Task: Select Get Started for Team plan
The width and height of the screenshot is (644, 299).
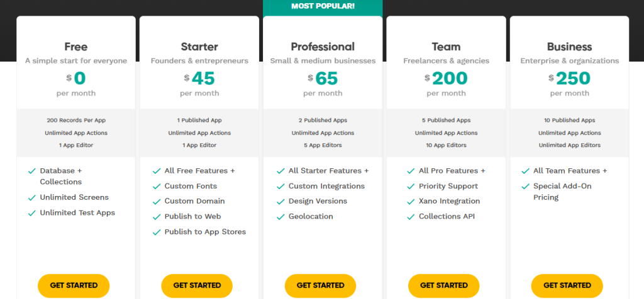Action: click(x=444, y=285)
